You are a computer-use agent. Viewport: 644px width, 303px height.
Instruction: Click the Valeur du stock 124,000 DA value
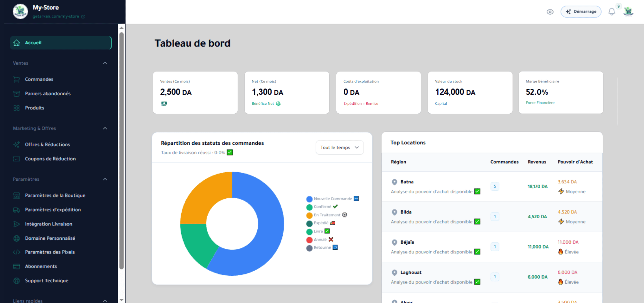(x=455, y=92)
